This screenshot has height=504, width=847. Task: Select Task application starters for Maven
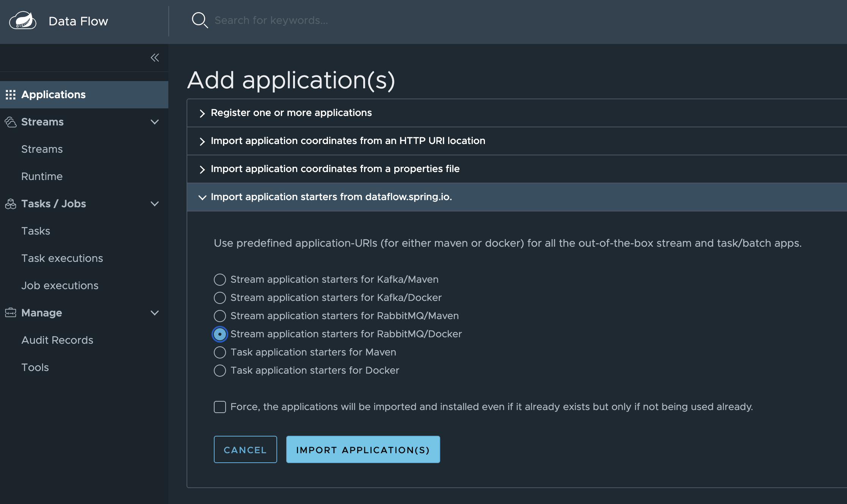point(220,352)
